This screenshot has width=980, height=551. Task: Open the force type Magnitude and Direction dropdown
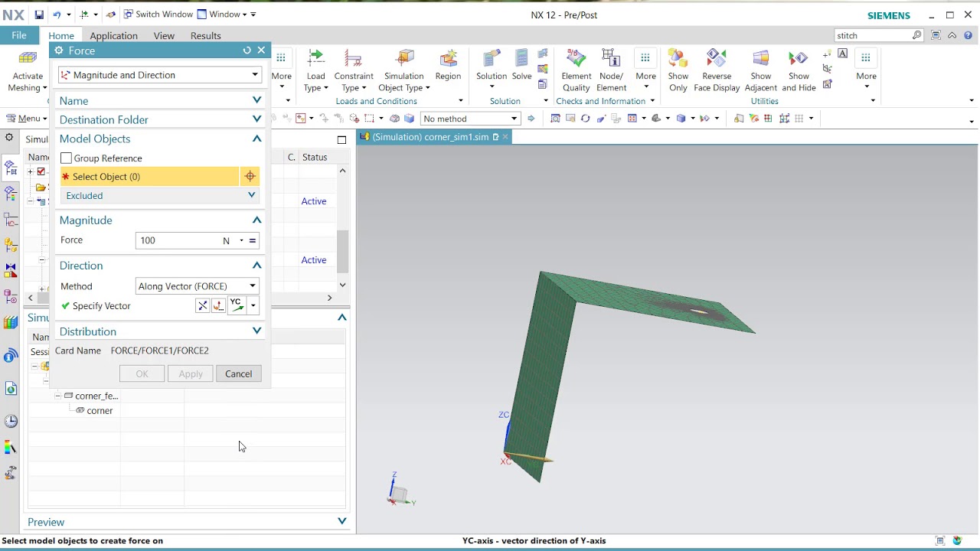tap(160, 75)
